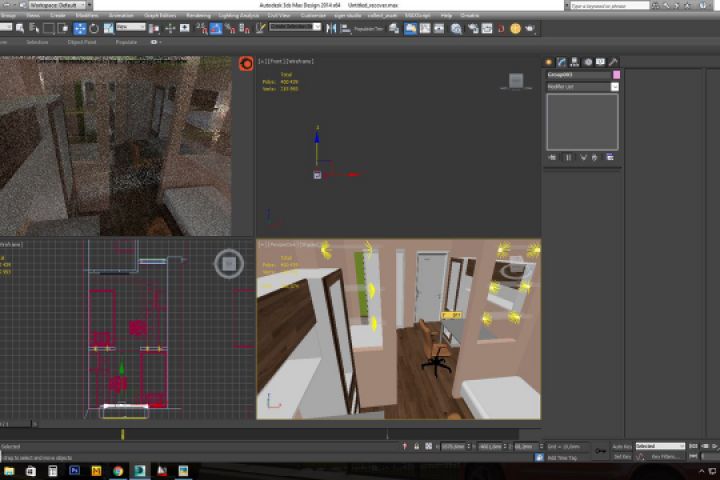Click Remove Modifier trash icon

(595, 158)
